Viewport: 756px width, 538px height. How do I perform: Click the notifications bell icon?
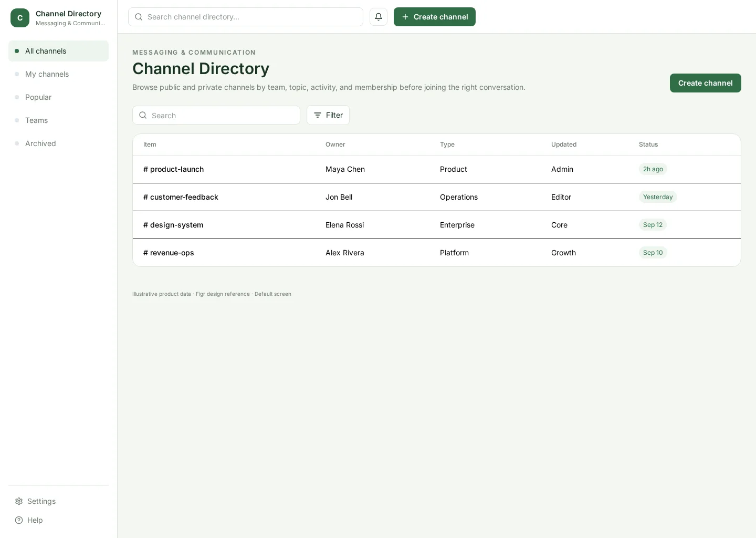(x=379, y=17)
